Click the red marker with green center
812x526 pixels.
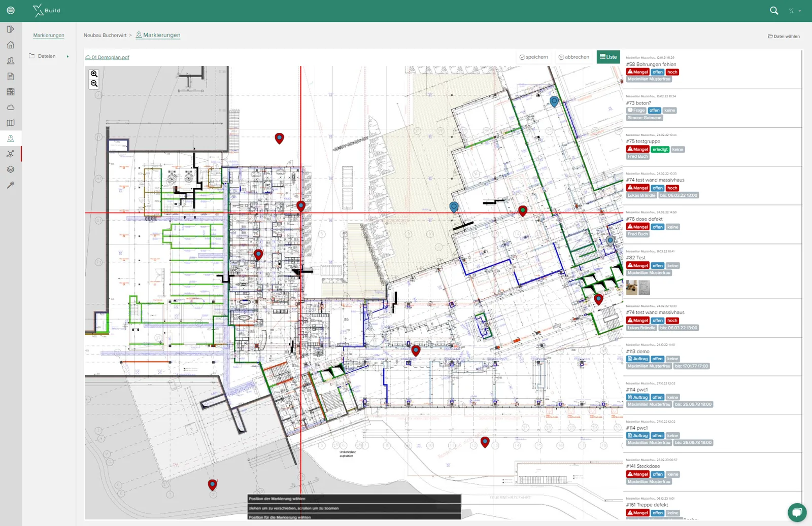pos(523,211)
